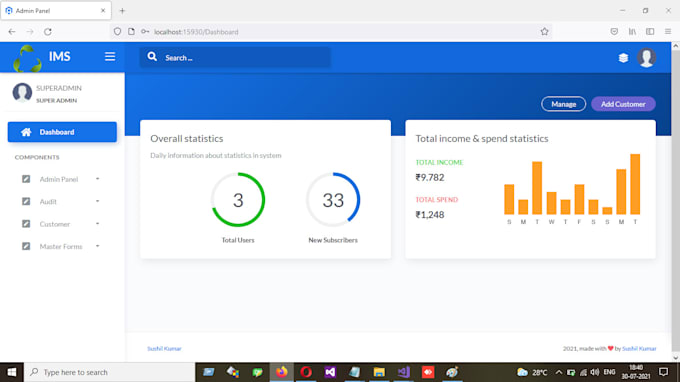Expand the Admin Panel submenu arrow
This screenshot has width=680, height=382.
tap(98, 179)
